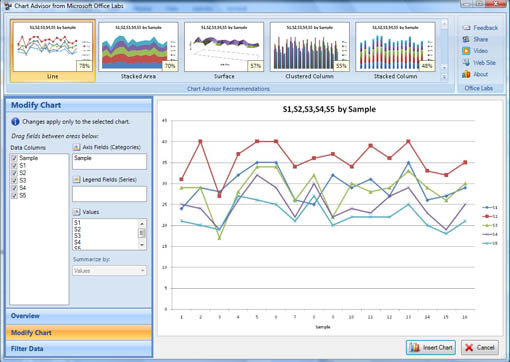
Task: Uncheck the S4 data column checkbox
Action: (x=14, y=188)
